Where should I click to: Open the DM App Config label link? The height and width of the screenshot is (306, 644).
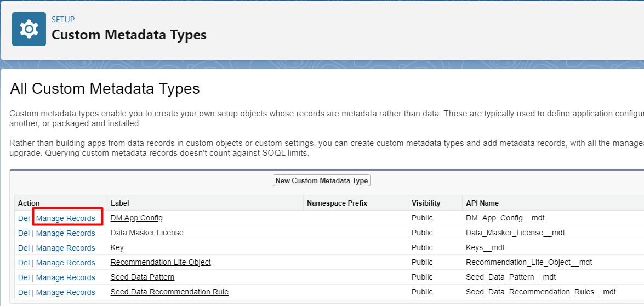point(136,218)
